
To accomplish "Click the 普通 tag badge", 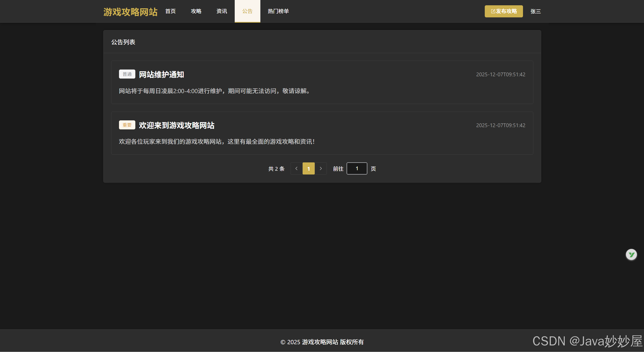I will (127, 74).
